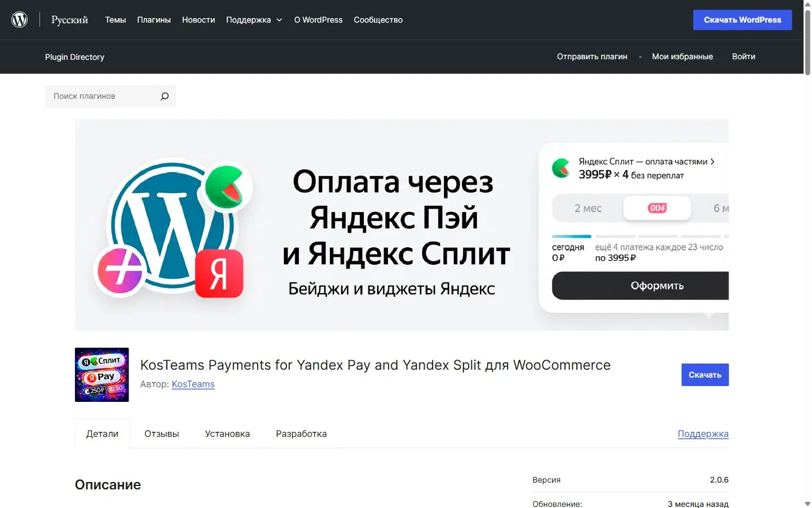
Task: Switch to the Отзывы tab
Action: (162, 433)
